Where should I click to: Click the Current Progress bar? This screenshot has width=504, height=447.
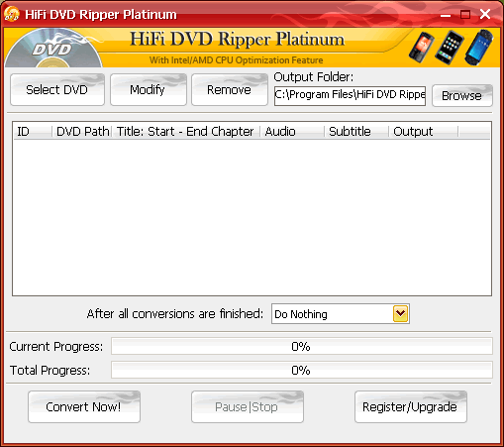302,346
